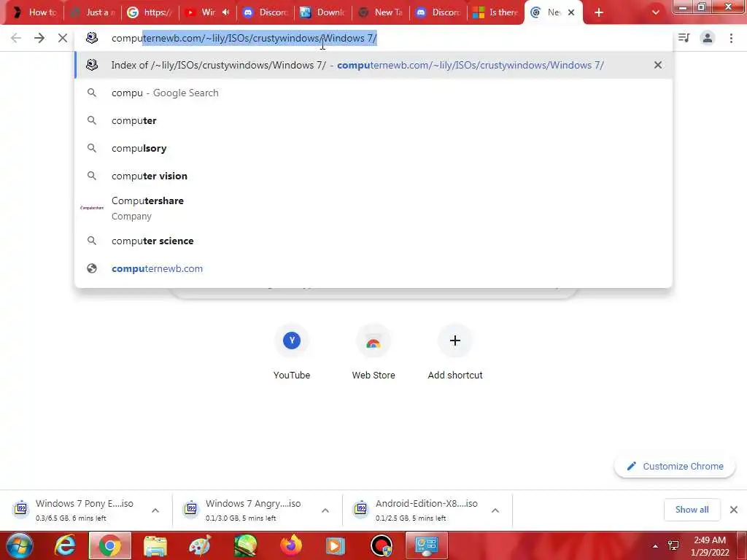Switch to the 'Downlo' tab
This screenshot has width=747, height=560.
[323, 12]
